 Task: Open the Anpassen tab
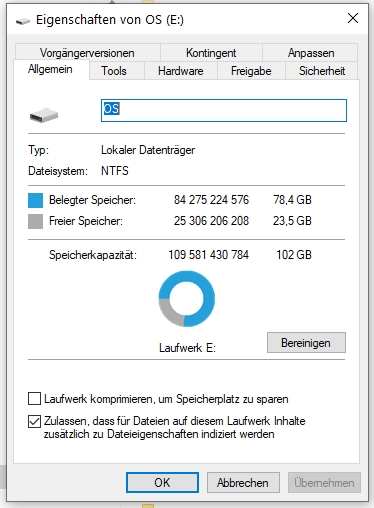coord(311,53)
